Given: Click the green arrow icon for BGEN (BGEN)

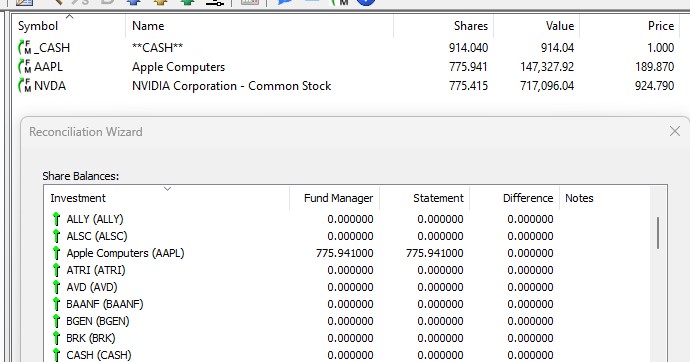Looking at the screenshot, I should pos(56,321).
